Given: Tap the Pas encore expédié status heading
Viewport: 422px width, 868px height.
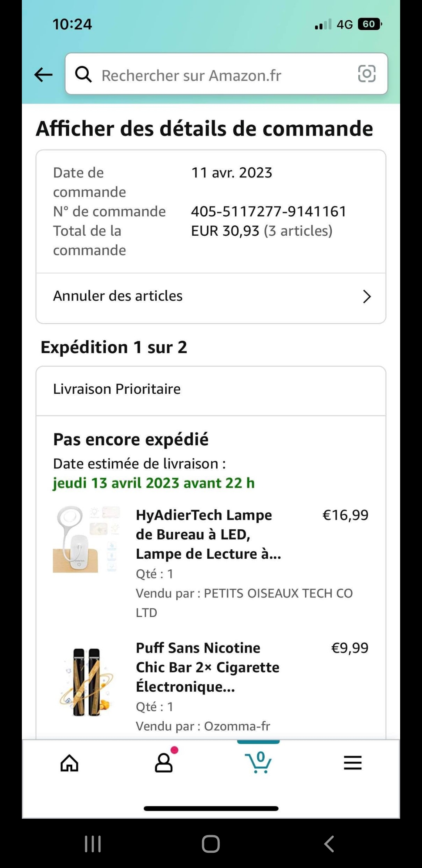Looking at the screenshot, I should (131, 439).
